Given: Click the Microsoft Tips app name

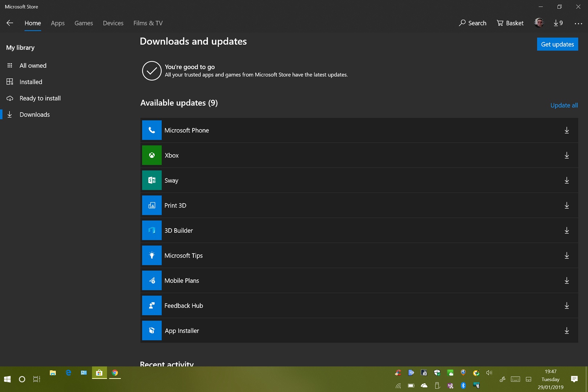Looking at the screenshot, I should [184, 256].
